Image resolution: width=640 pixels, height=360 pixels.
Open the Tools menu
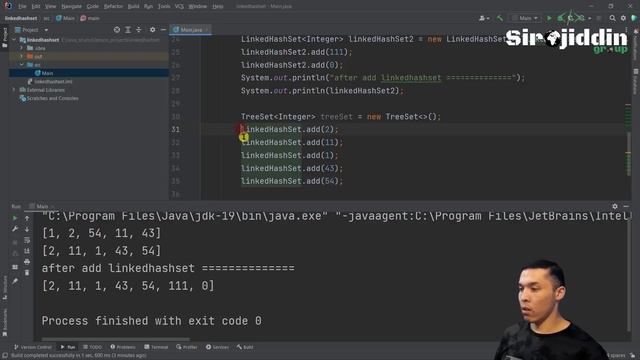tap(164, 7)
